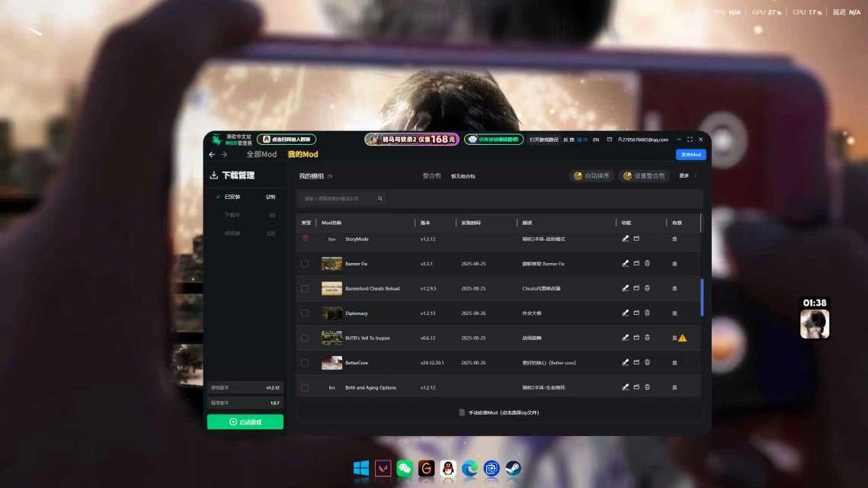Open the Banner Fix thumbnail

[332, 264]
